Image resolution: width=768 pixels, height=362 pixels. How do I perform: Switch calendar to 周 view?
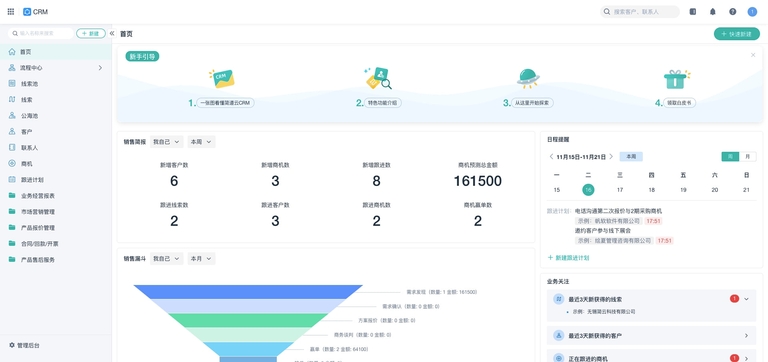click(730, 156)
